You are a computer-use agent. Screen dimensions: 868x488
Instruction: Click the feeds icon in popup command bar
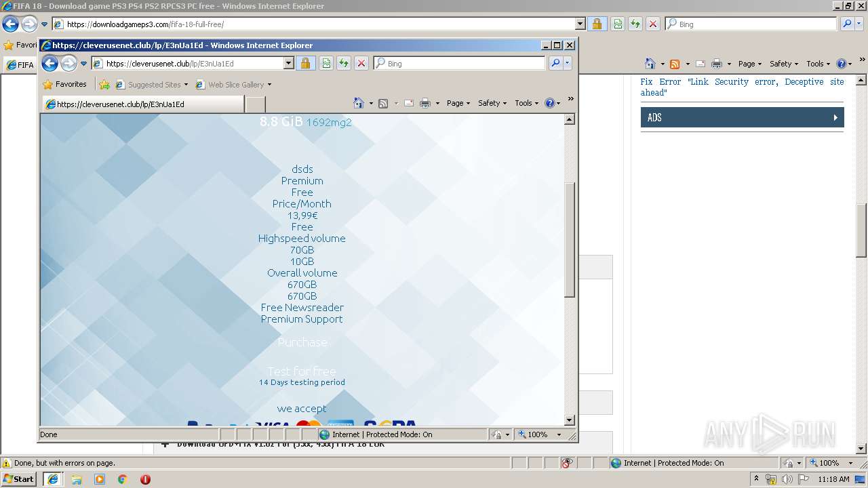coord(383,103)
